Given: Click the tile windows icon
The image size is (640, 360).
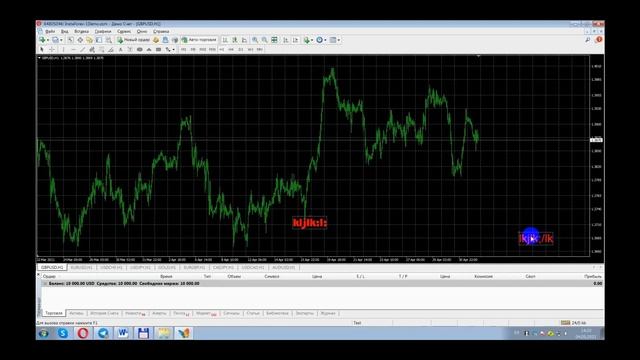Looking at the screenshot, I should click(x=274, y=40).
